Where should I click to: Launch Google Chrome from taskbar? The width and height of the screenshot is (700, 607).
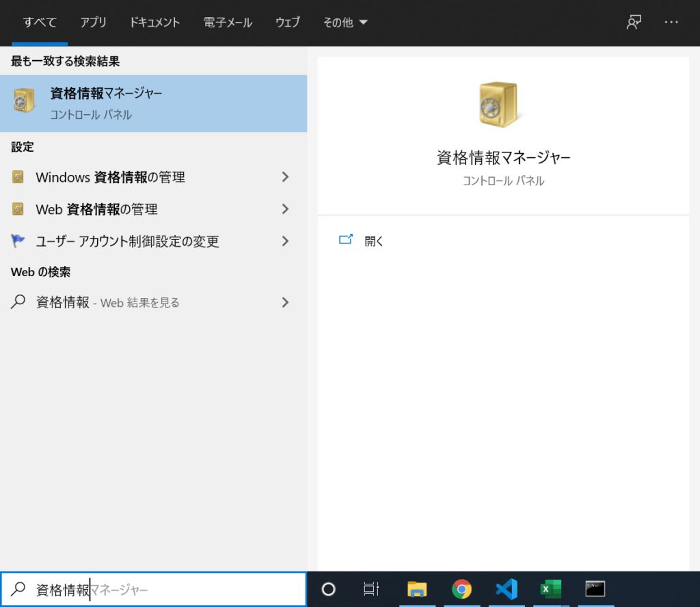pos(461,589)
